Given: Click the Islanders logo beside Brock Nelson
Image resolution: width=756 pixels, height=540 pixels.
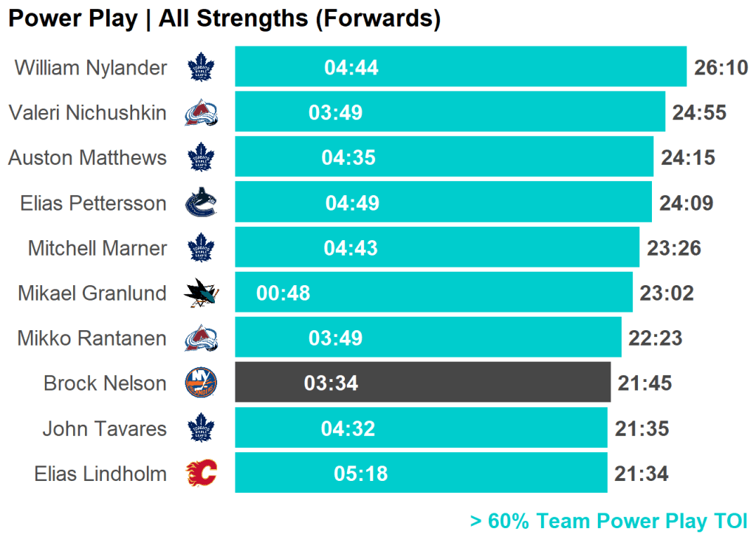Looking at the screenshot, I should (200, 383).
